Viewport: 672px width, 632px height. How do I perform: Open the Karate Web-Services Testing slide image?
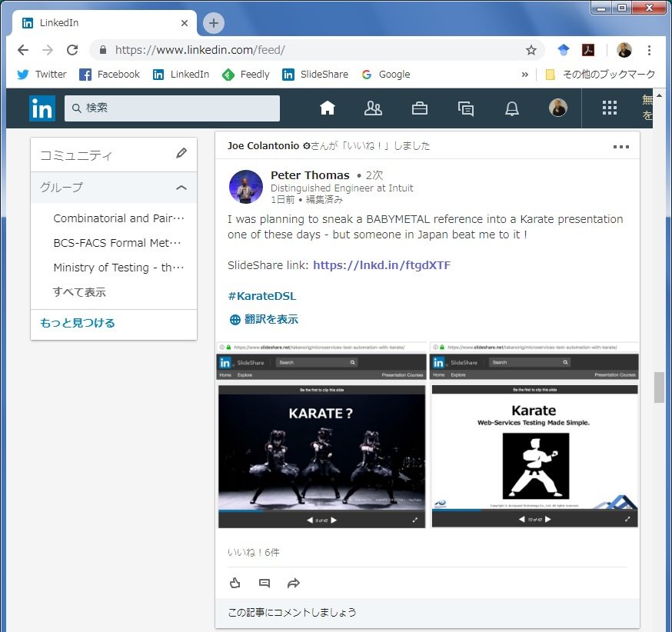click(534, 435)
